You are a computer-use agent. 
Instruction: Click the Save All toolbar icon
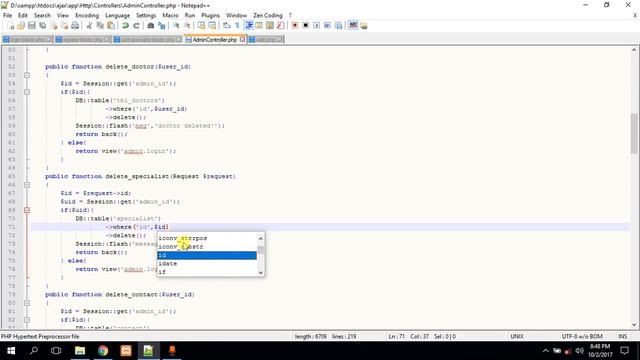click(x=42, y=26)
